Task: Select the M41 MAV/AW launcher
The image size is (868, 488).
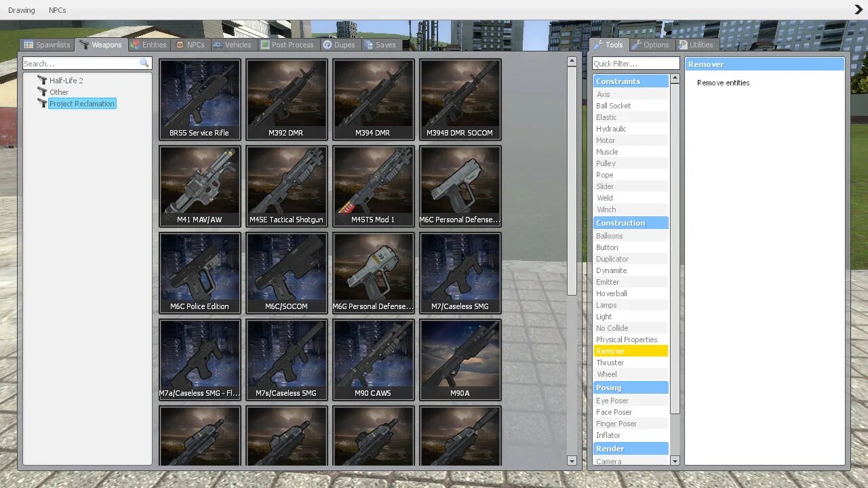Action: click(200, 186)
